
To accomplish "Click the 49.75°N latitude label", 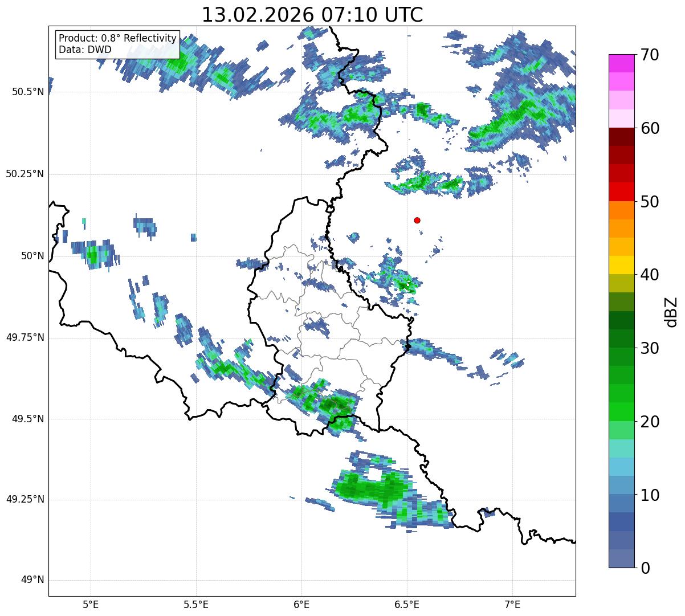I will point(25,337).
